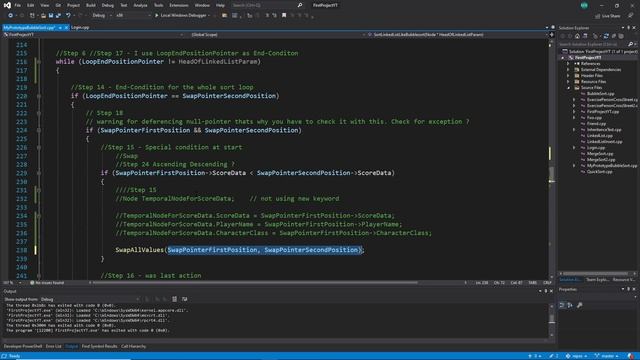Screen dimensions: 640x360
Task: Switch to the Login.cpp editor tab
Action: (x=80, y=27)
